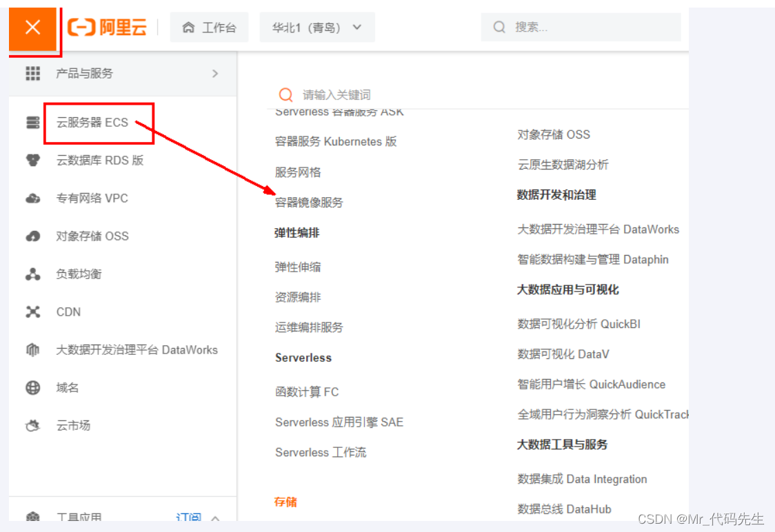
Task: Open 专有网络 VPC
Action: click(92, 198)
